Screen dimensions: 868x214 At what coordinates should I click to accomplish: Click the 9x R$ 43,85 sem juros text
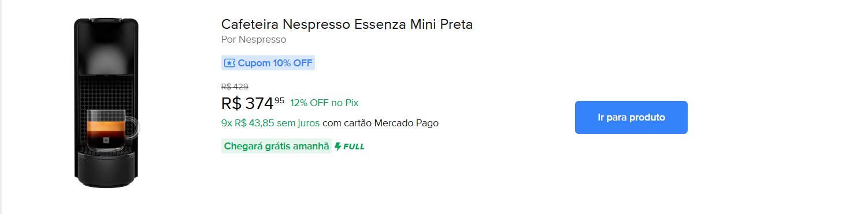tap(270, 123)
